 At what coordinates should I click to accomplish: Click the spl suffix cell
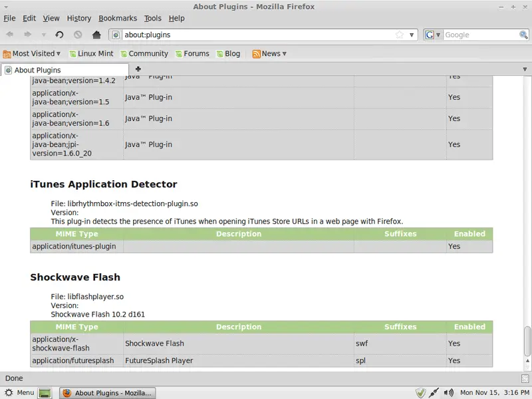(x=400, y=360)
